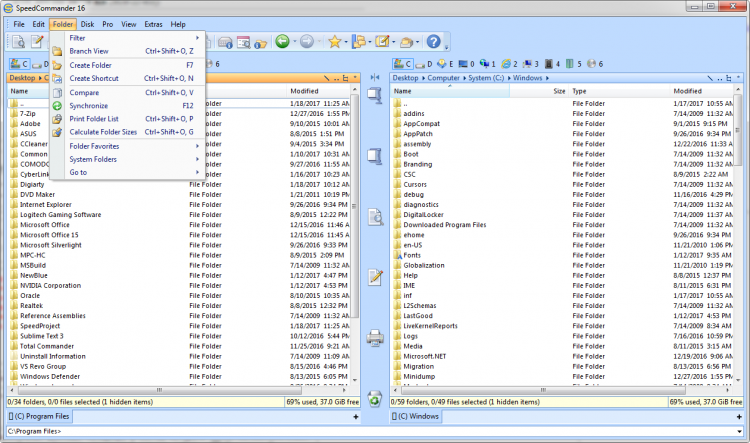Click the drive information toolbar icon

tap(225, 43)
